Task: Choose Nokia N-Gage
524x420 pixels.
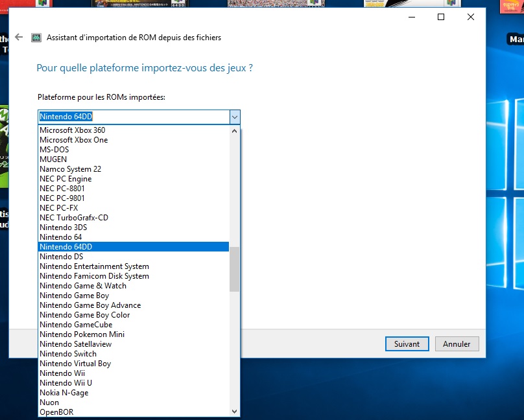Action: (x=134, y=392)
